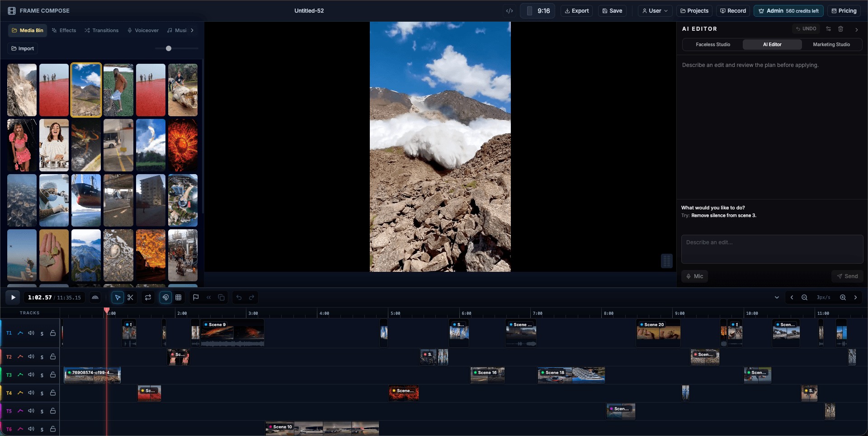Lock track T3
868x436 pixels.
point(53,374)
